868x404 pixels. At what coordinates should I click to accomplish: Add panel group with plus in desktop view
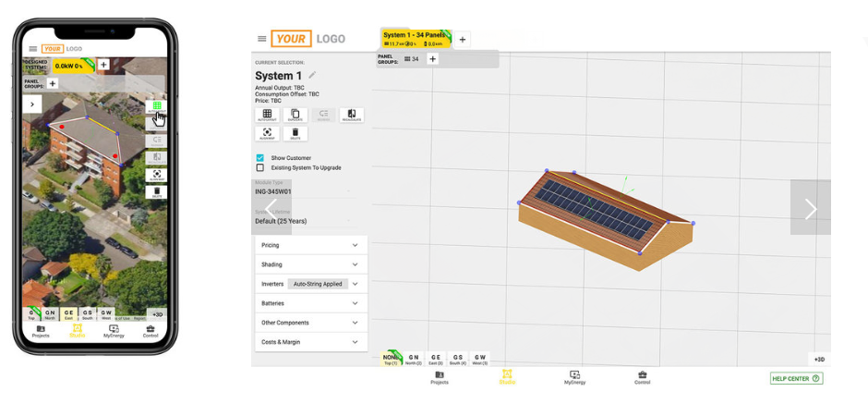[x=432, y=59]
